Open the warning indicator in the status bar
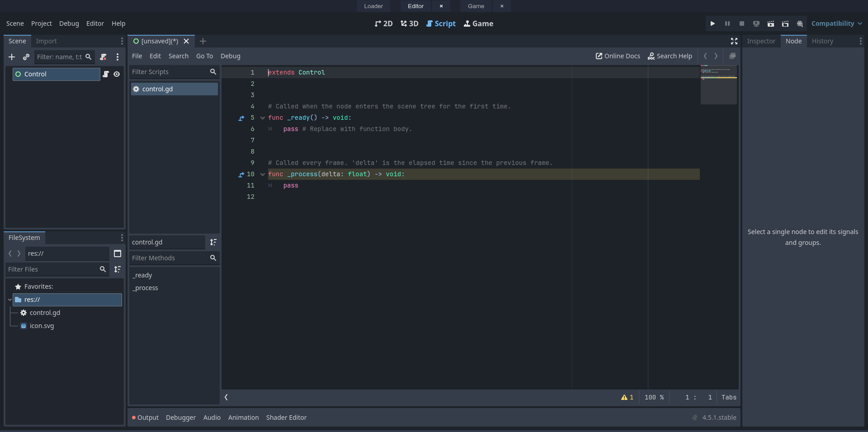This screenshot has width=868, height=432. coord(627,397)
